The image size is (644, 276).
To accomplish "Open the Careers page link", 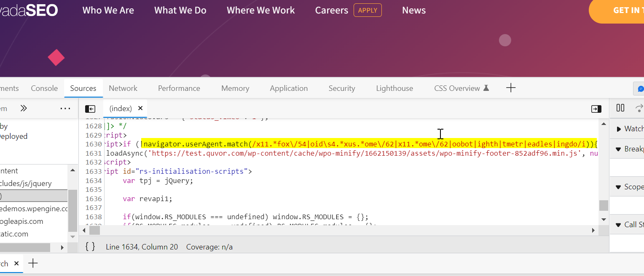I will click(x=332, y=10).
